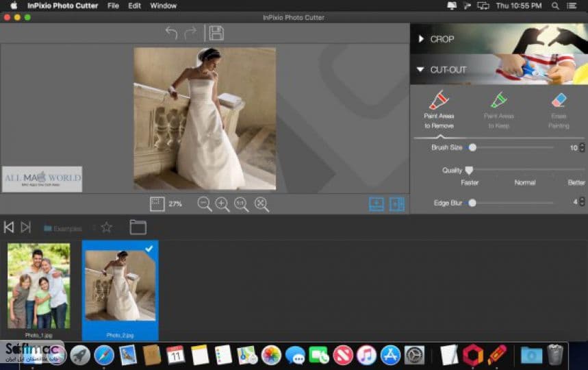Toggle bottom filmstrip panel layout
The image size is (588, 370).
376,204
